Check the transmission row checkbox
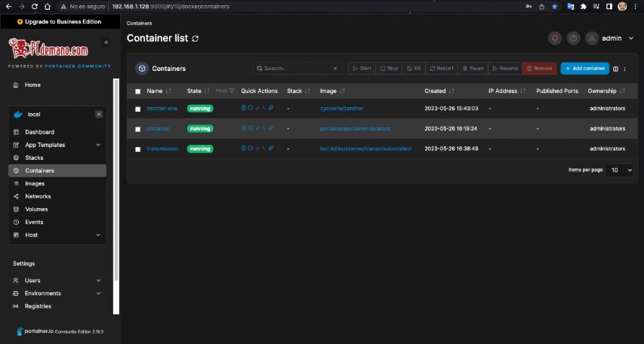This screenshot has width=644, height=344. (x=138, y=149)
